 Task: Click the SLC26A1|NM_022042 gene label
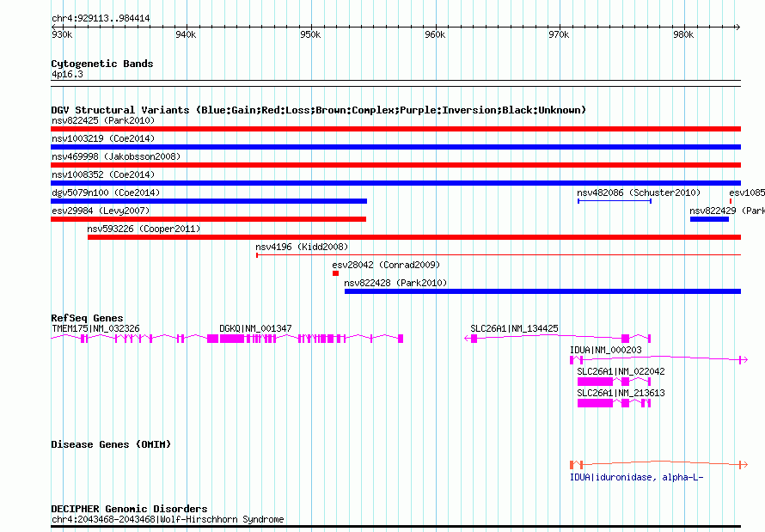click(x=621, y=371)
